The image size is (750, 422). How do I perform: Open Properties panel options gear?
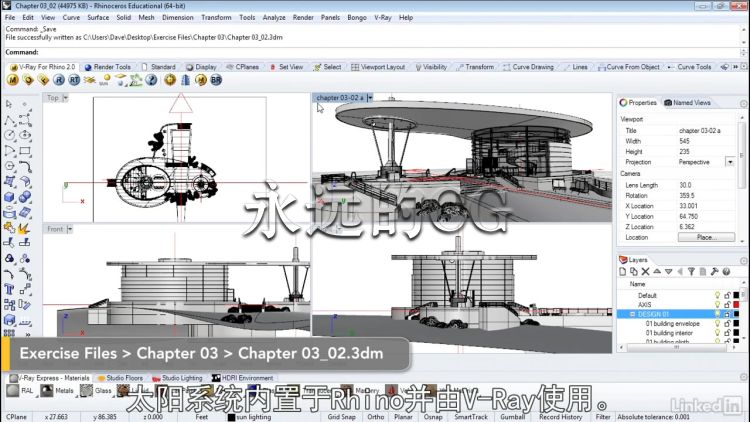[743, 103]
